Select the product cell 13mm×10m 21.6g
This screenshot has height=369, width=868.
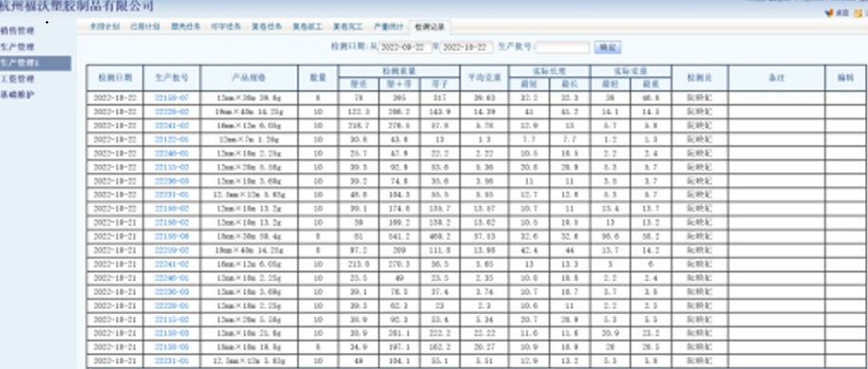coord(249,333)
